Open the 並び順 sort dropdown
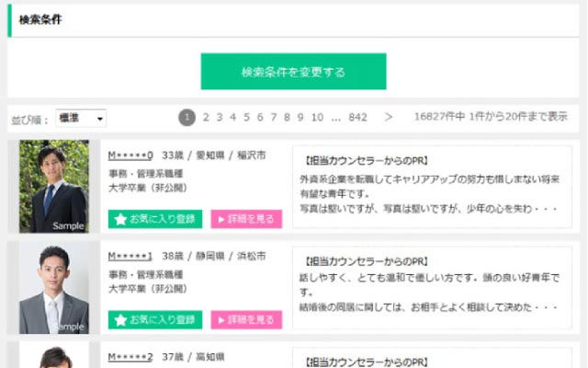 81,119
